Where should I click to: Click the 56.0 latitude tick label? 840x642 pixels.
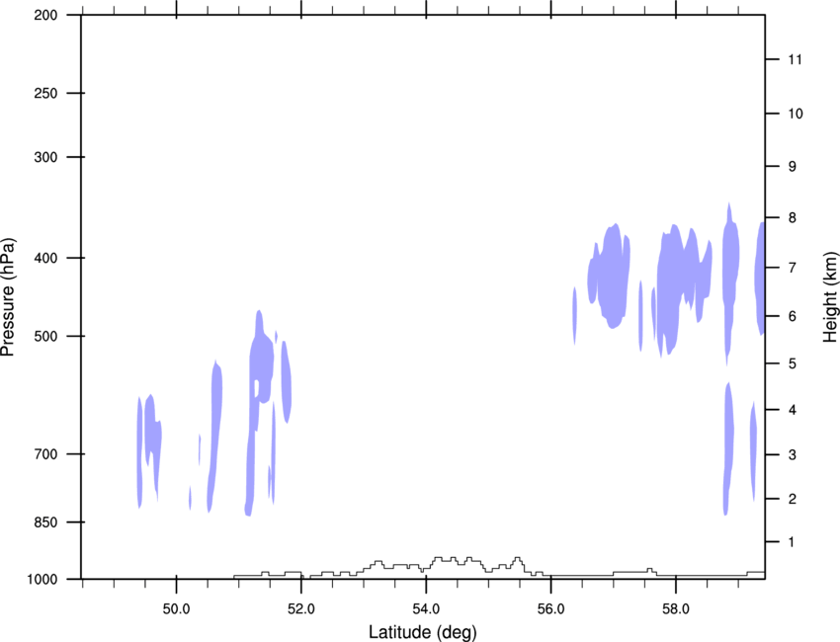[550, 609]
